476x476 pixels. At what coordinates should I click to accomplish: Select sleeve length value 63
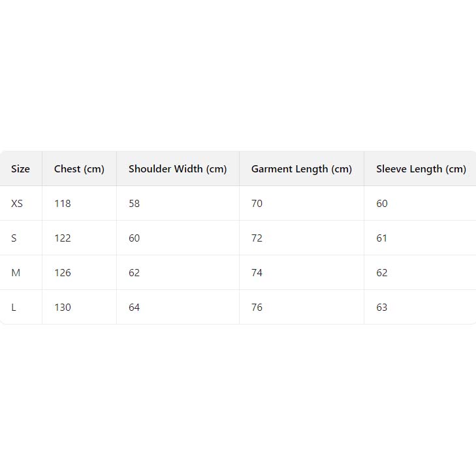coord(382,308)
